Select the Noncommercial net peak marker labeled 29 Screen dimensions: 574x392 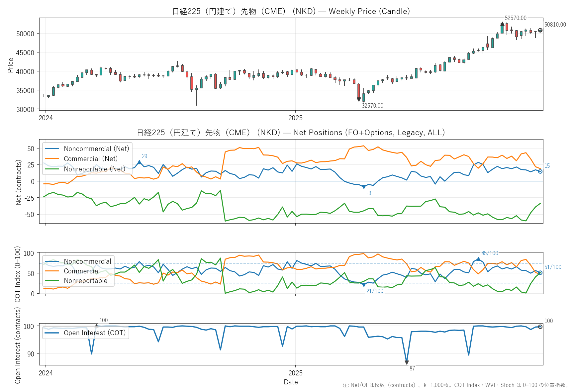[x=139, y=162]
